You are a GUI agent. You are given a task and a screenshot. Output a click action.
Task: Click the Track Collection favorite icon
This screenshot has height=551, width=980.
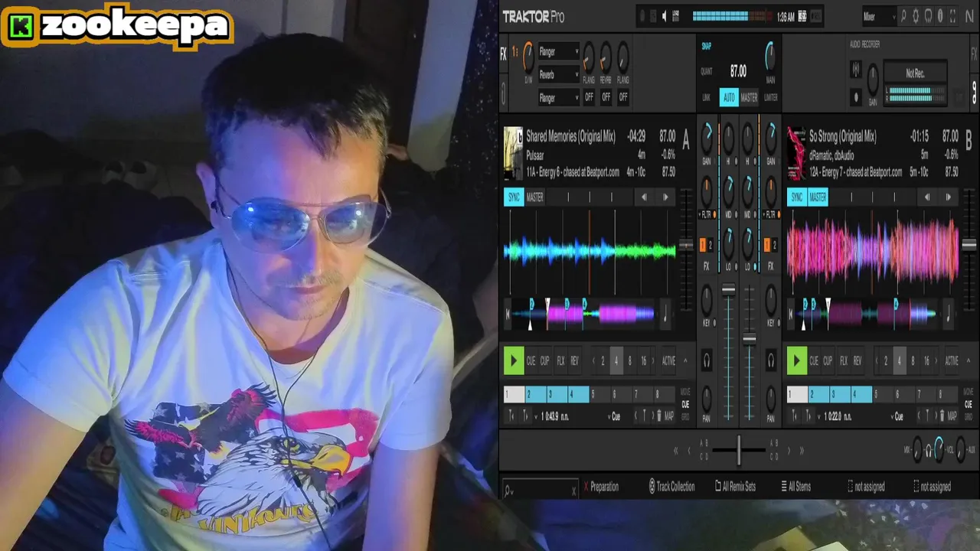pos(652,487)
